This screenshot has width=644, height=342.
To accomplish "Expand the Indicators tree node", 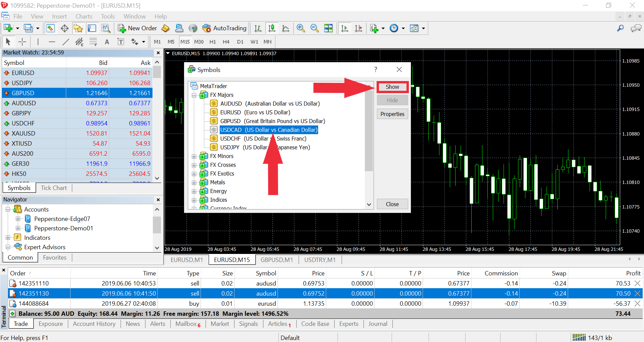I will coord(8,238).
